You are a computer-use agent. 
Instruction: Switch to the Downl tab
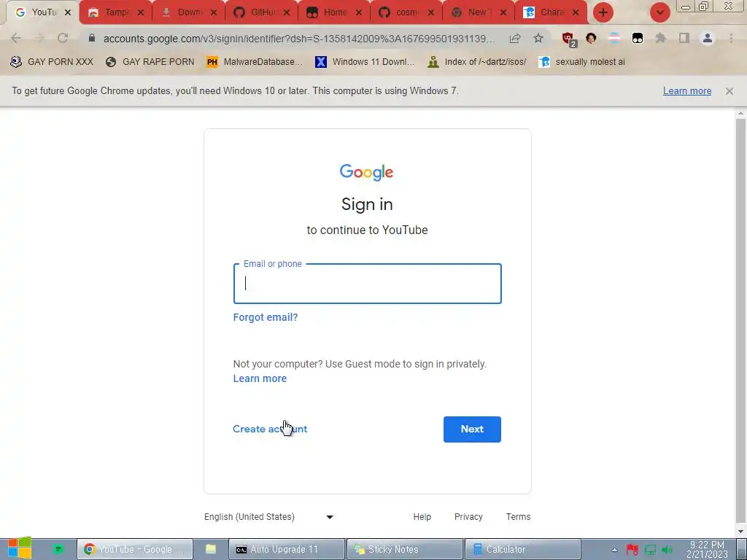pos(188,12)
